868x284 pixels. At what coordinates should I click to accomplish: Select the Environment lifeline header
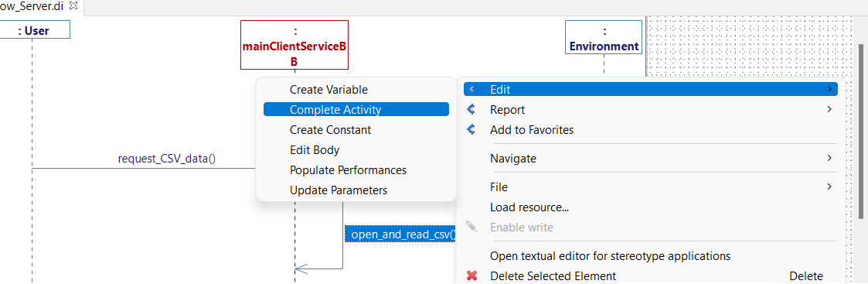pyautogui.click(x=604, y=37)
